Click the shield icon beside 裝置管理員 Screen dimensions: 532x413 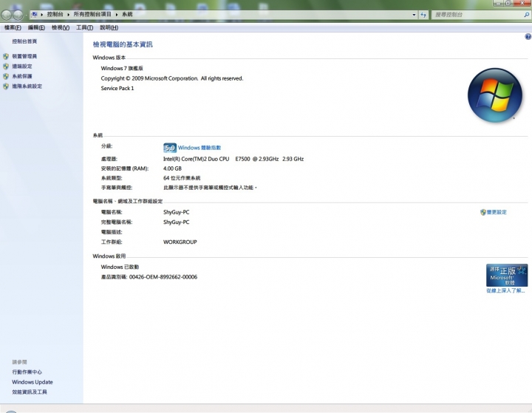(x=6, y=56)
